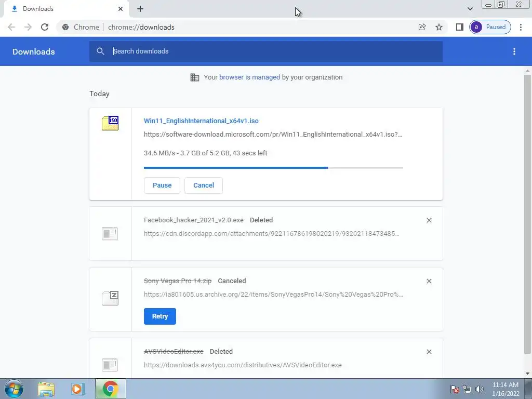Click the scrollbar down arrow
532x399 pixels.
click(527, 374)
